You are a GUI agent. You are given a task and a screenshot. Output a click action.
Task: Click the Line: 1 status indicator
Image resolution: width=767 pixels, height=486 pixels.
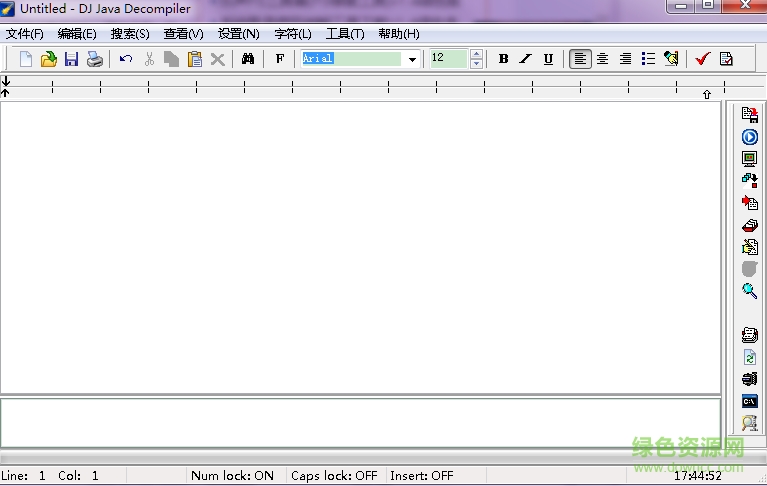[x=23, y=476]
